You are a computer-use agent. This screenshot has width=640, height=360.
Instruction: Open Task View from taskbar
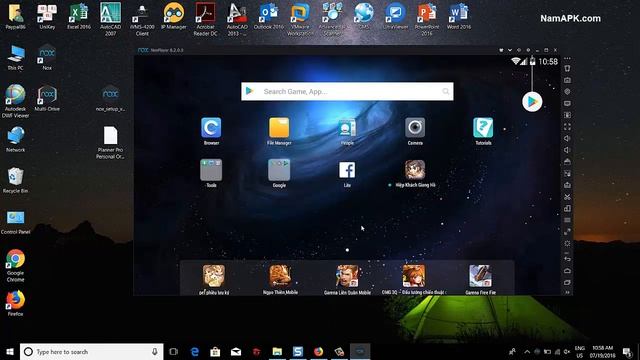(173, 351)
